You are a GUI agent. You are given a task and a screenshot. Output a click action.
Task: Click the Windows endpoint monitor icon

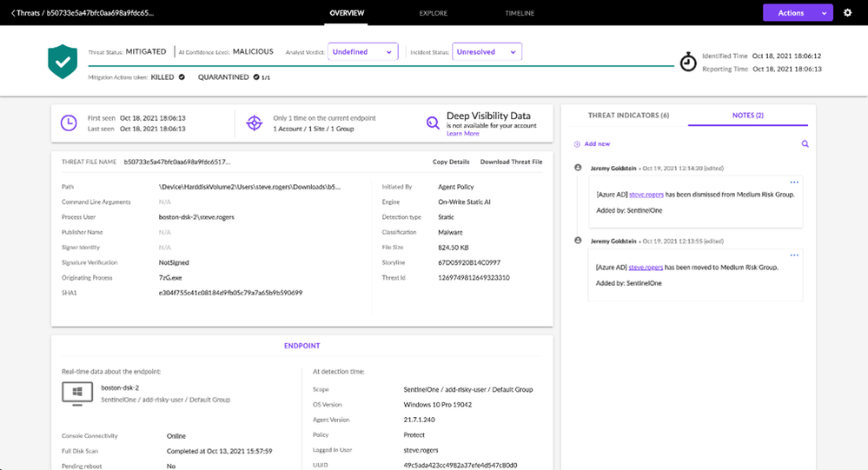pos(77,393)
